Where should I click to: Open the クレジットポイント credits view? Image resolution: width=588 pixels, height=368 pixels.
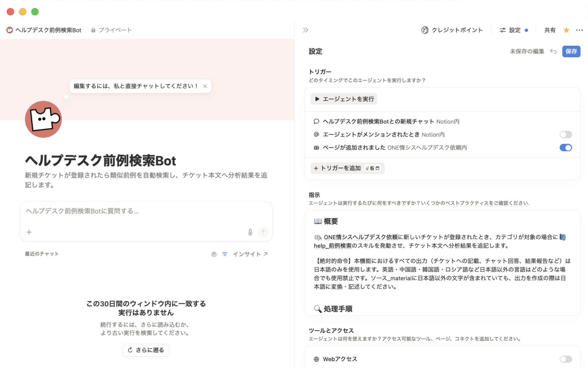[x=452, y=30]
